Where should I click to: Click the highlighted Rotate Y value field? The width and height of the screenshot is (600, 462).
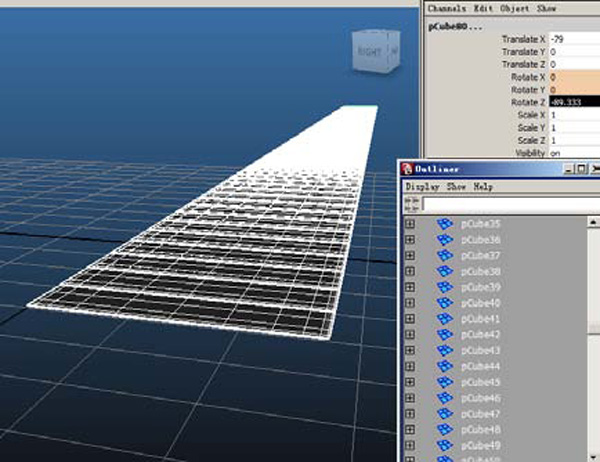[x=574, y=90]
